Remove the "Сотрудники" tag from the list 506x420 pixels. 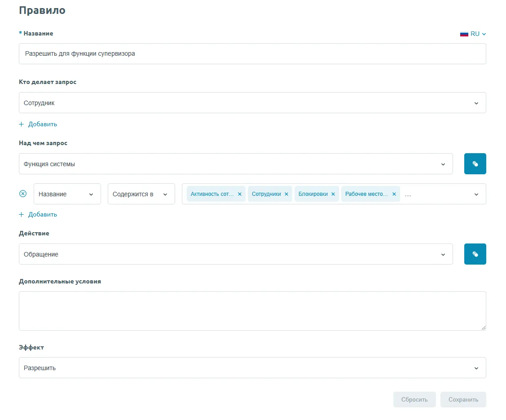point(286,194)
